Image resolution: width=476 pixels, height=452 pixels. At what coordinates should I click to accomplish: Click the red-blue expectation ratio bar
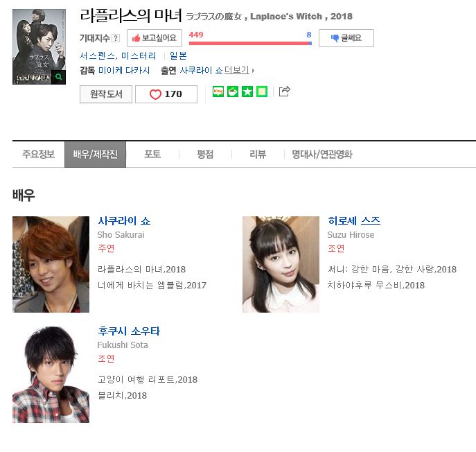[250, 43]
